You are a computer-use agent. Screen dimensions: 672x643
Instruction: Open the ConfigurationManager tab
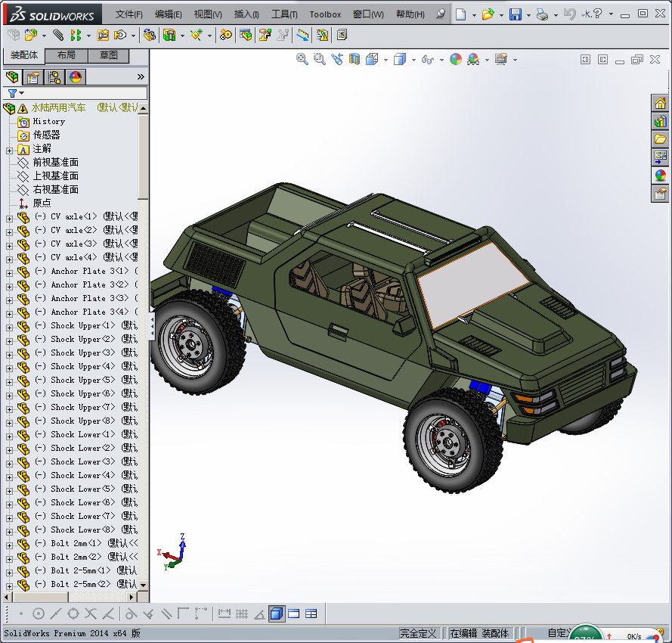[x=54, y=77]
